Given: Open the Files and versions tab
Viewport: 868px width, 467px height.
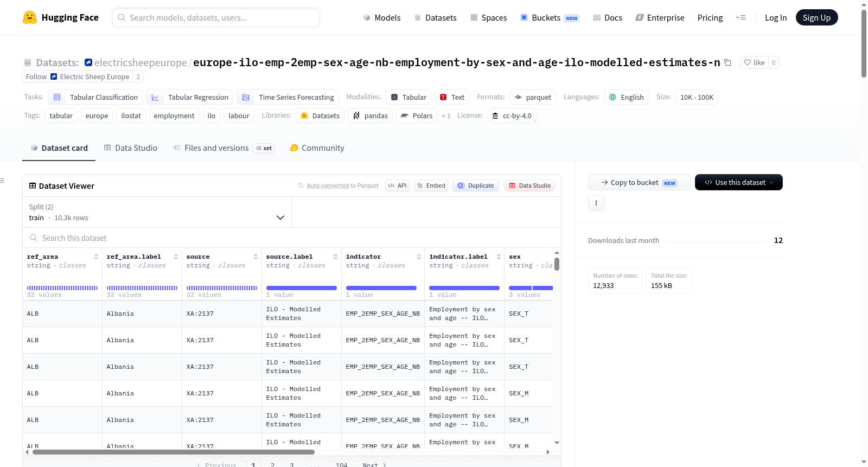Looking at the screenshot, I should point(224,148).
